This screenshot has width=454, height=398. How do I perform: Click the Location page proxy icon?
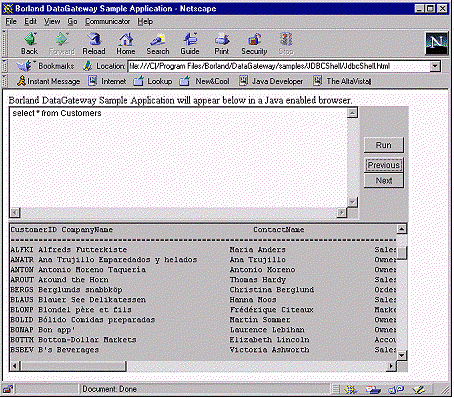coord(88,66)
